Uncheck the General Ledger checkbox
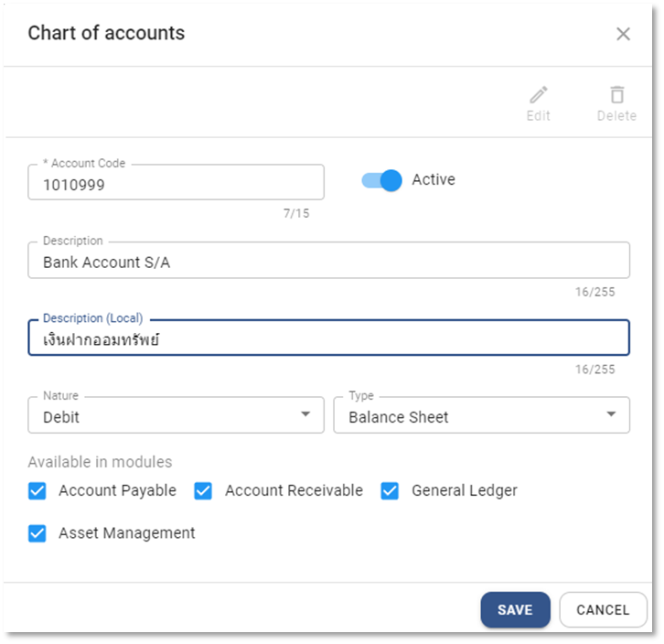 [x=390, y=491]
